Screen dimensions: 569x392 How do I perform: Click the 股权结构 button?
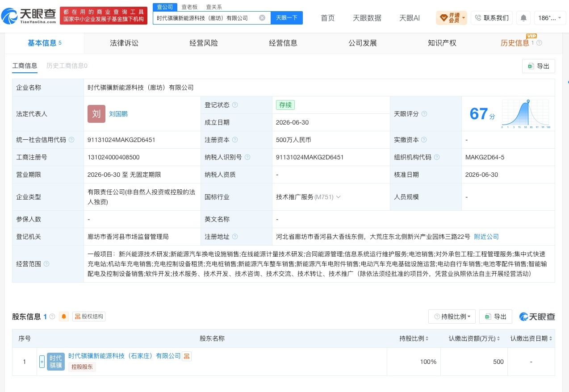tap(88, 317)
